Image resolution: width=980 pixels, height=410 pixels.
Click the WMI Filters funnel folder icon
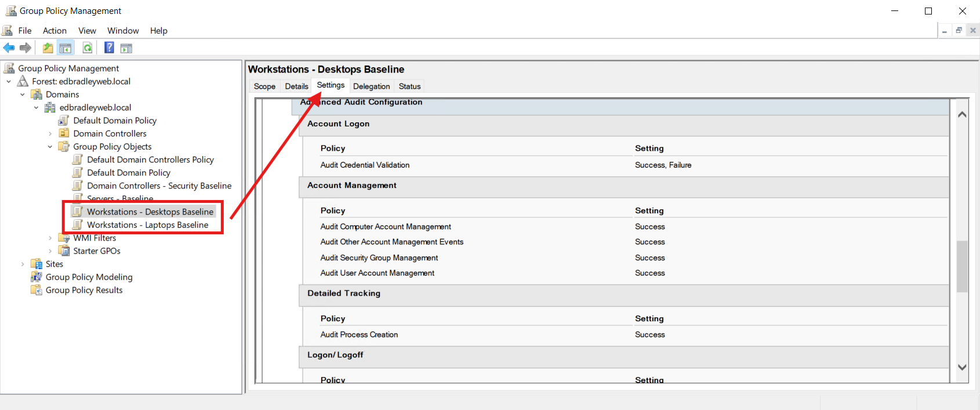[x=64, y=238]
